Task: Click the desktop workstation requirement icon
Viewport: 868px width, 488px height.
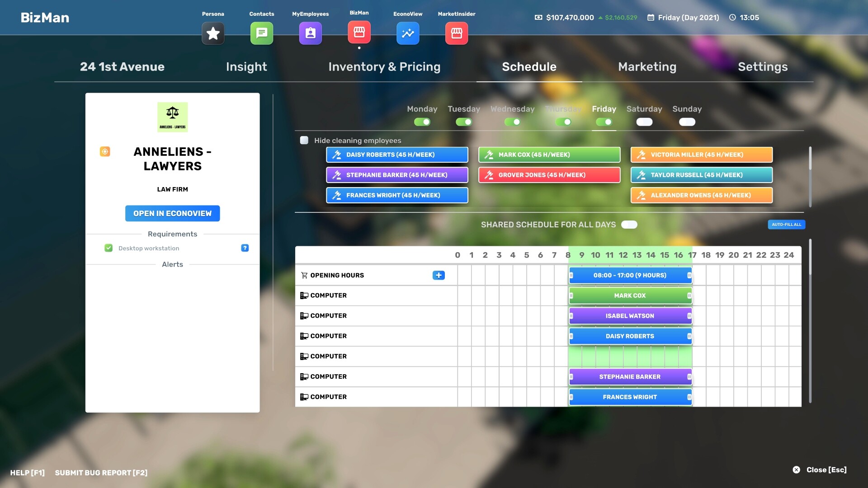Action: pyautogui.click(x=108, y=249)
